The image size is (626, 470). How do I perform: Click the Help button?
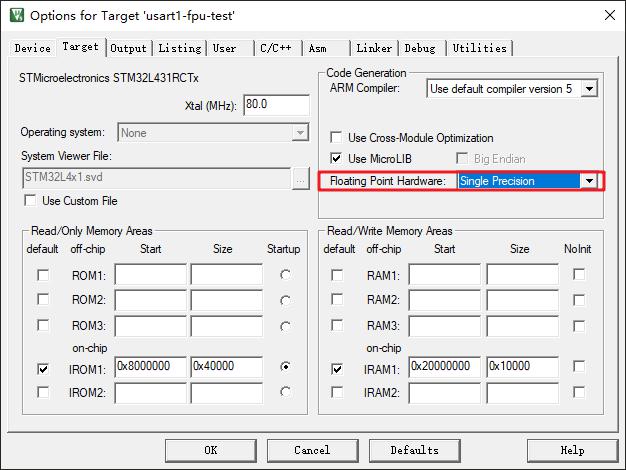(x=573, y=451)
